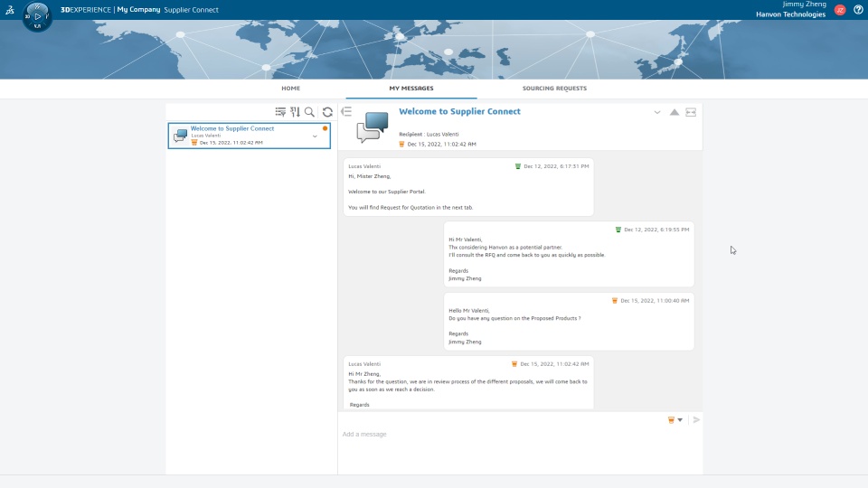Click the large conversation chat bubble icon
Viewport: 868px width, 488px height.
(373, 127)
